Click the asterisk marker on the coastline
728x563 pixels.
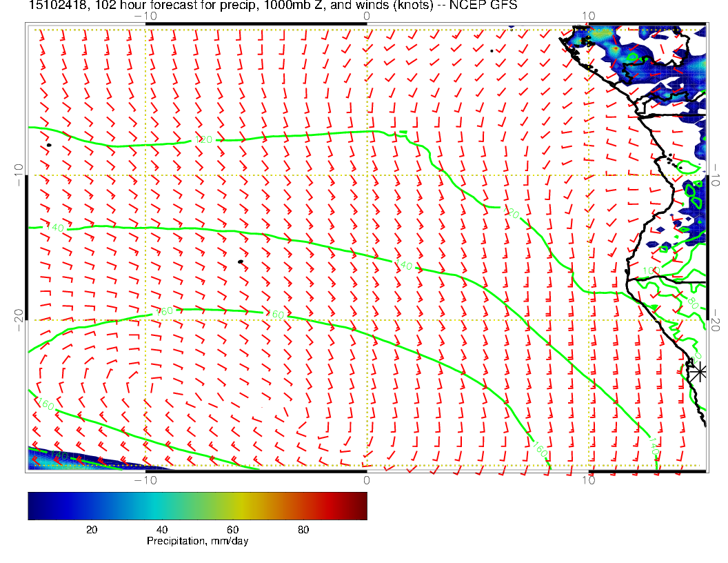point(699,371)
